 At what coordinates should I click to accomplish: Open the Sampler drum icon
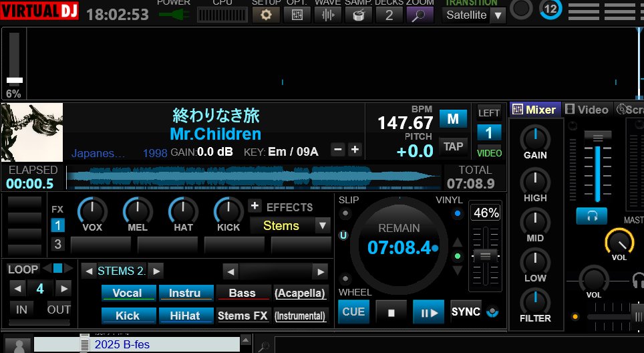[359, 15]
